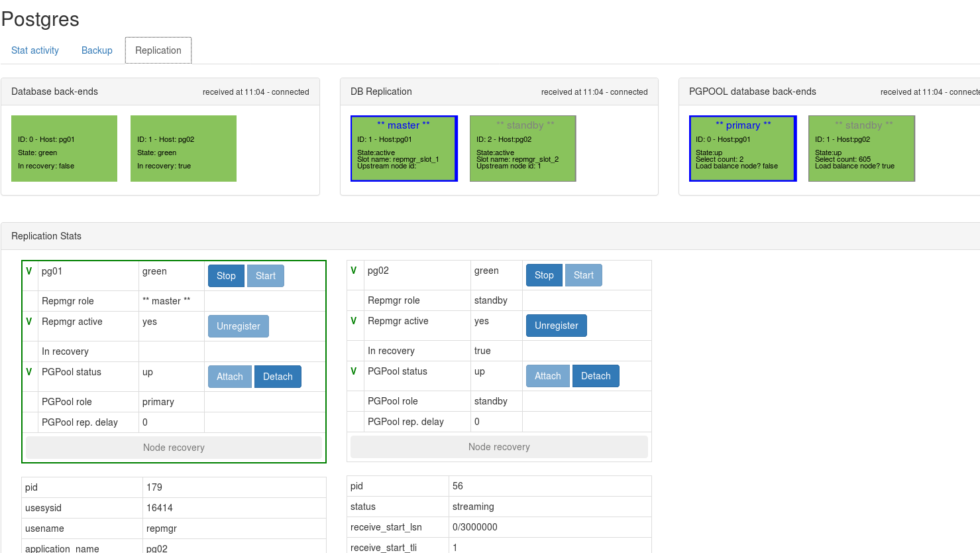This screenshot has width=980, height=553.
Task: Click the Database back-ends panel title
Action: pos(54,92)
